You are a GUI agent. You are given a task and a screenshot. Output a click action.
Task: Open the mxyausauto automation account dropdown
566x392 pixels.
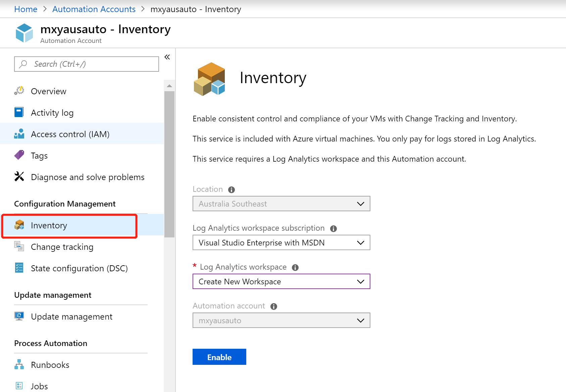[x=281, y=320]
